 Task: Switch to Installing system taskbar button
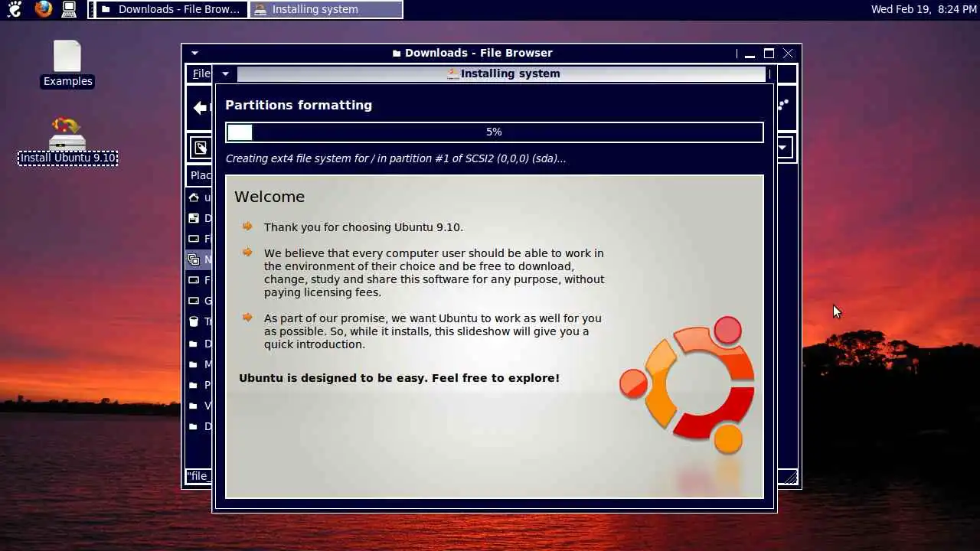coord(326,9)
